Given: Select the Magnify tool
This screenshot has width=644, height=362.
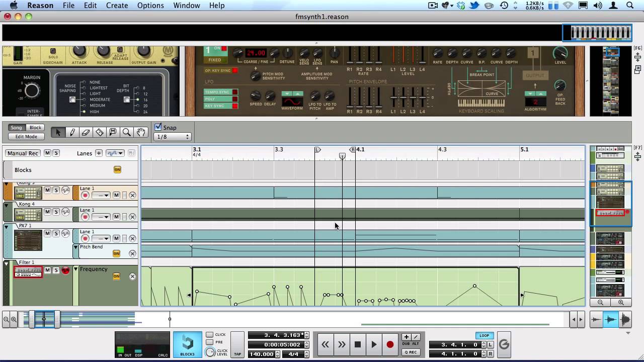Looking at the screenshot, I should [127, 132].
